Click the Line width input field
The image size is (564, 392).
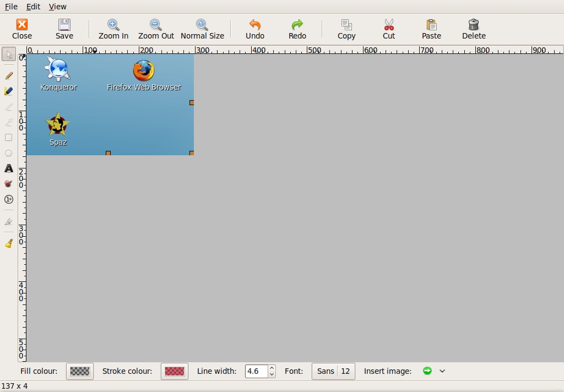(257, 371)
